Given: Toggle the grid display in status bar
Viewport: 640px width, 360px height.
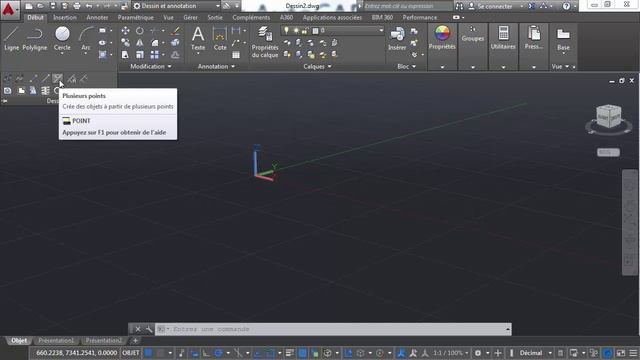Looking at the screenshot, I should click(149, 353).
